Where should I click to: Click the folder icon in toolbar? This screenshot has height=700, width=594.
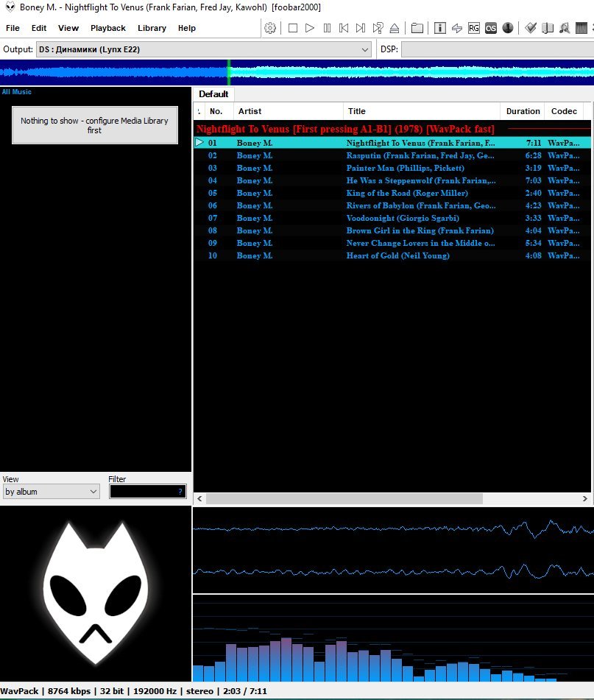point(417,28)
